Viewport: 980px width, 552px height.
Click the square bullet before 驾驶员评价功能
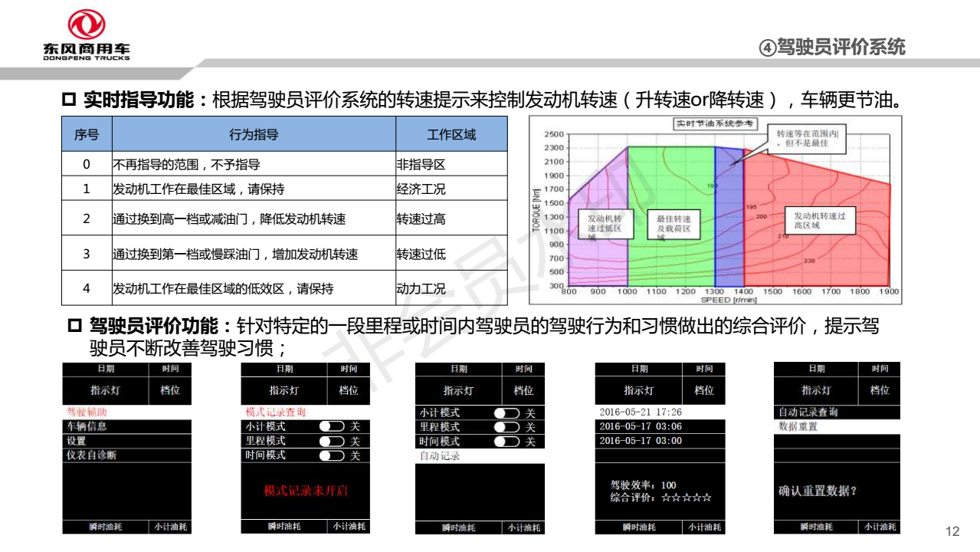[x=74, y=327]
